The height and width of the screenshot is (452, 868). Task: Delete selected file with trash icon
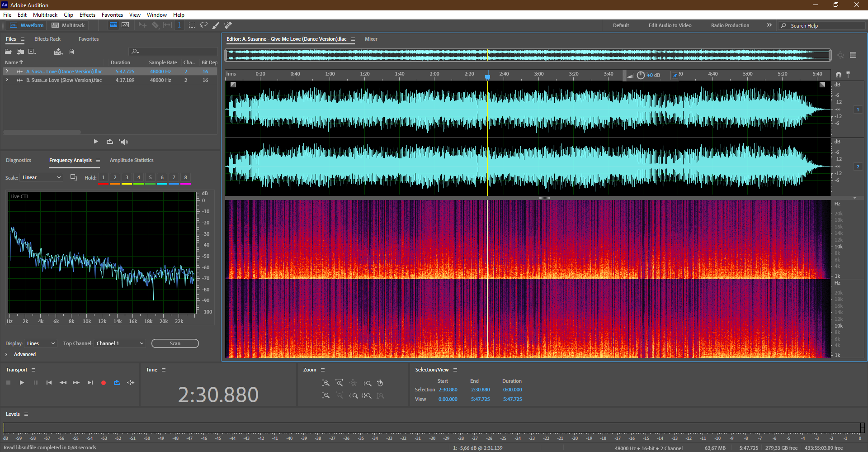(x=71, y=52)
